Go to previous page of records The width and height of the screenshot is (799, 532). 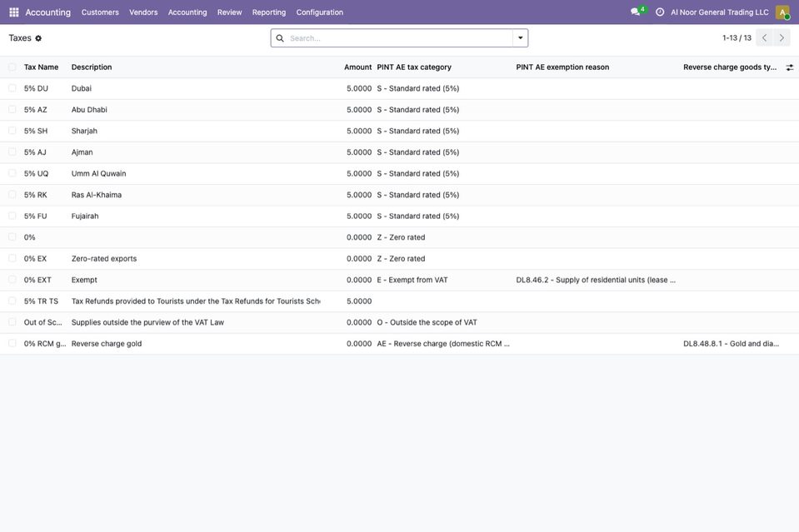764,37
